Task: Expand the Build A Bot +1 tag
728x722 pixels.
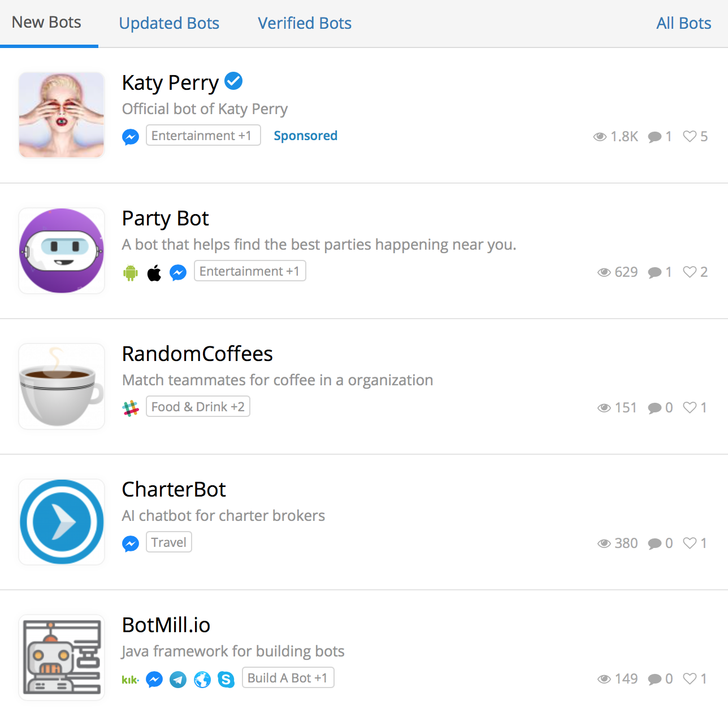Action: pyautogui.click(x=288, y=677)
